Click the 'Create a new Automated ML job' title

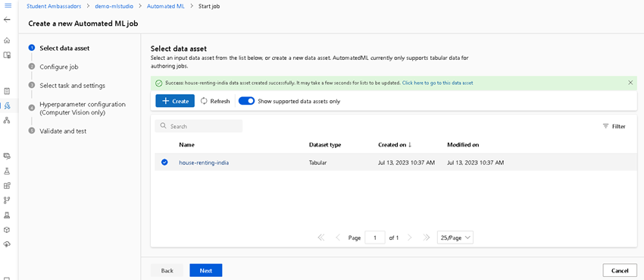click(x=83, y=24)
